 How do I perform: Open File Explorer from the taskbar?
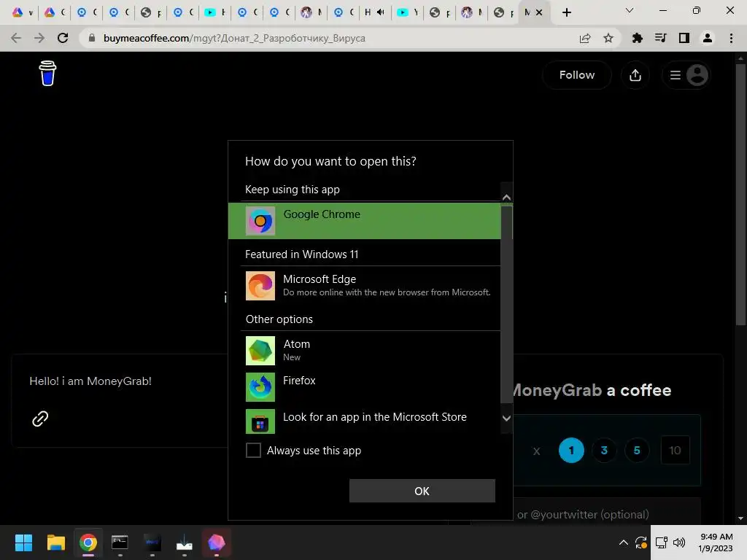tap(55, 542)
